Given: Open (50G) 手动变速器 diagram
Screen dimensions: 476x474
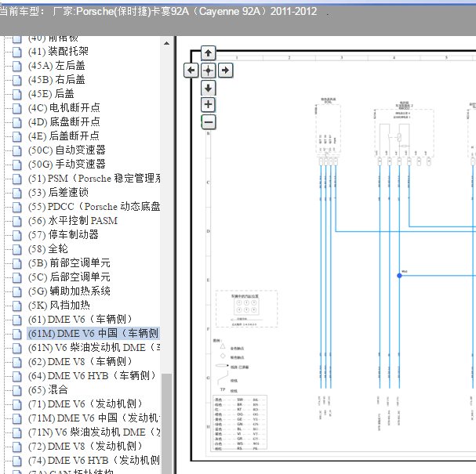Looking at the screenshot, I should coord(67,164).
